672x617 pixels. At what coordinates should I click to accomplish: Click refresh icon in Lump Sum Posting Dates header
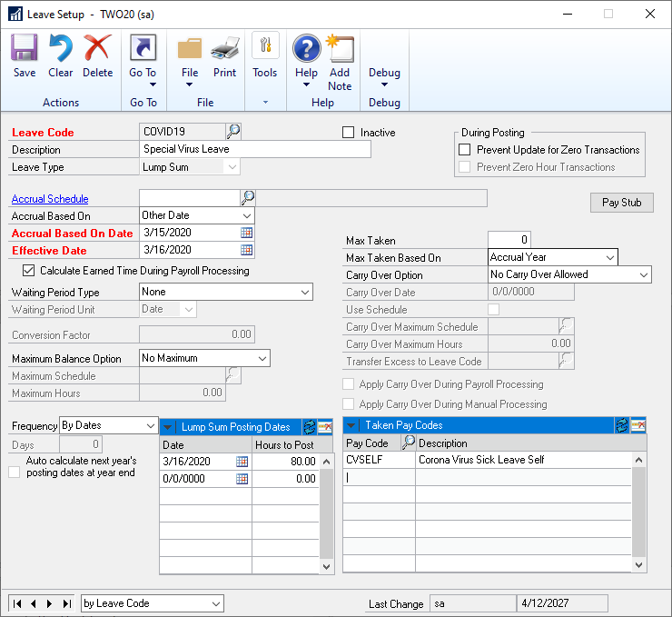tap(310, 426)
